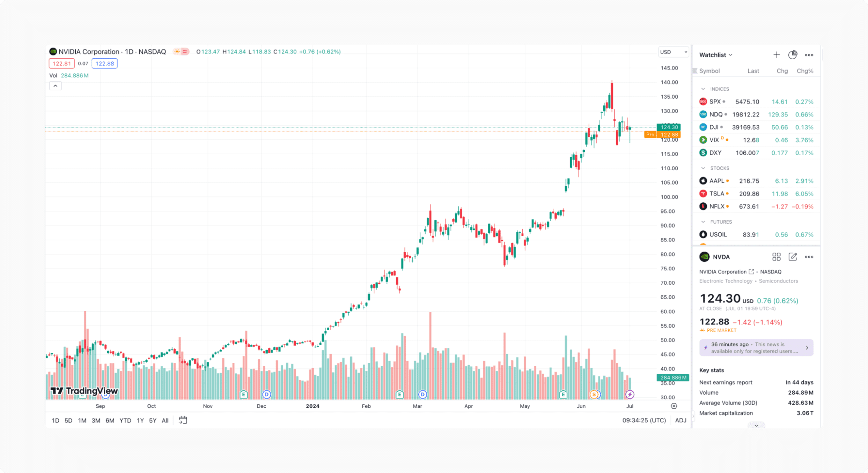Open the 36 minutes ago news banner
868x473 pixels.
click(756, 347)
